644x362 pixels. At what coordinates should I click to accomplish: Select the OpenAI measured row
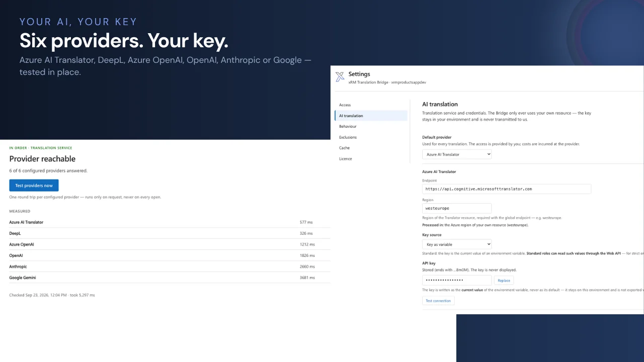pyautogui.click(x=170, y=255)
